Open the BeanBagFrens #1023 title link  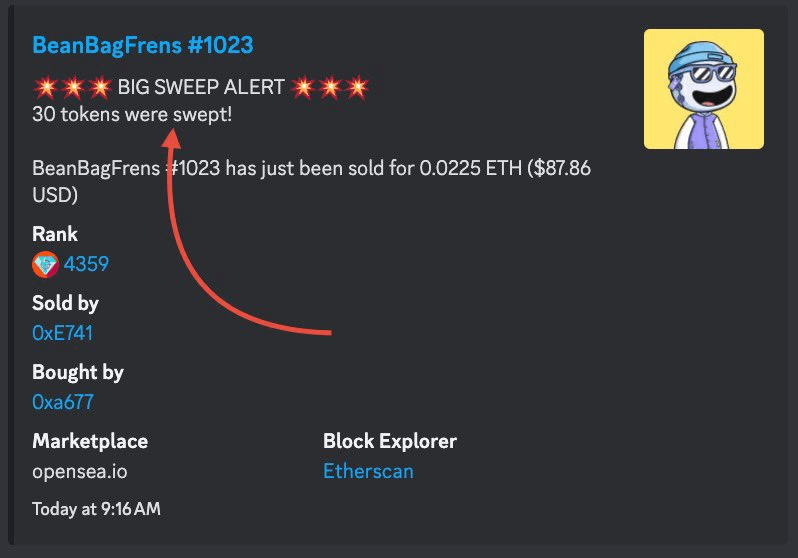[x=142, y=45]
